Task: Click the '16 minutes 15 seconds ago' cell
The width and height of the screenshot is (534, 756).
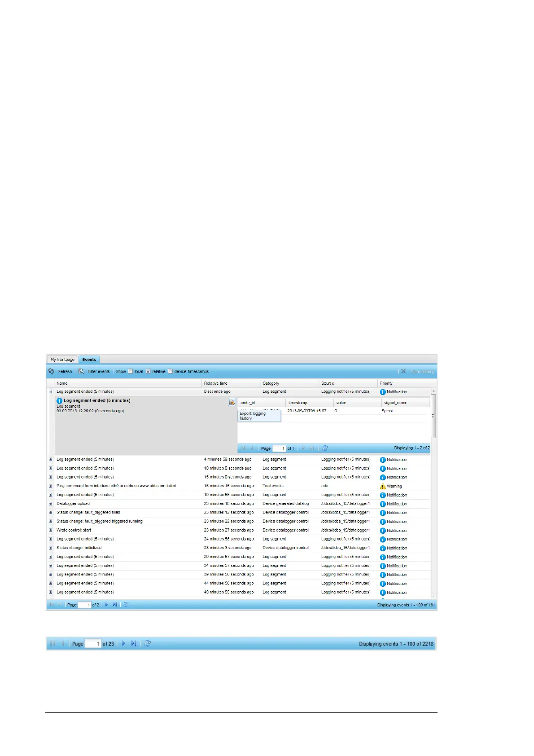Action: (x=229, y=486)
